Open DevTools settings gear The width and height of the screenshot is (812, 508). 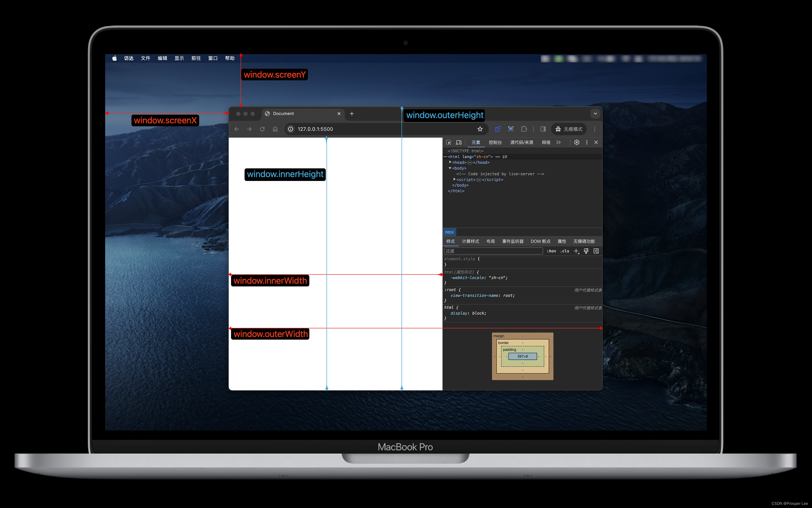[577, 142]
